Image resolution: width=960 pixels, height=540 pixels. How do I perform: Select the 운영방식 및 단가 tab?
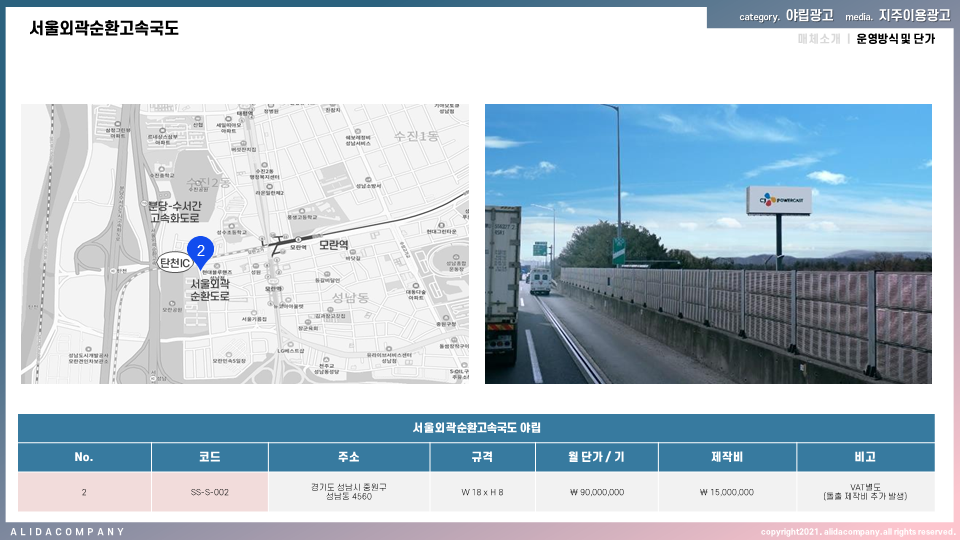[x=896, y=40]
